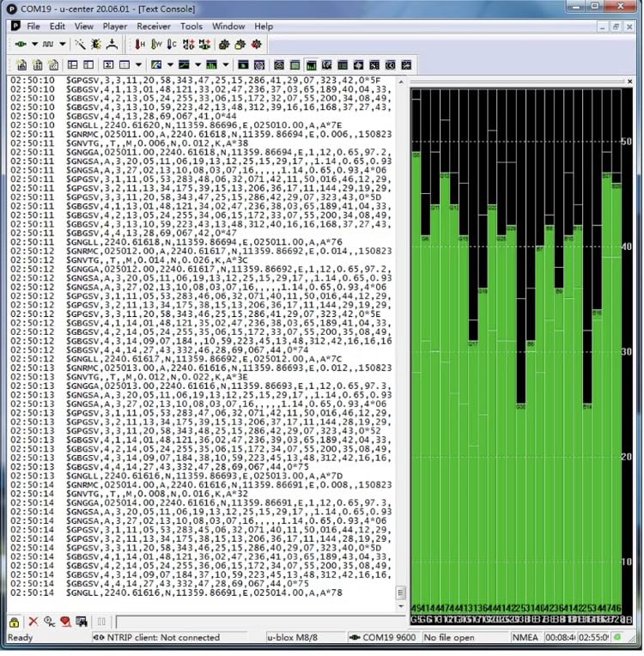This screenshot has height=656, width=644.
Task: Click the first red-gear toolbar icon
Action: tap(224, 44)
